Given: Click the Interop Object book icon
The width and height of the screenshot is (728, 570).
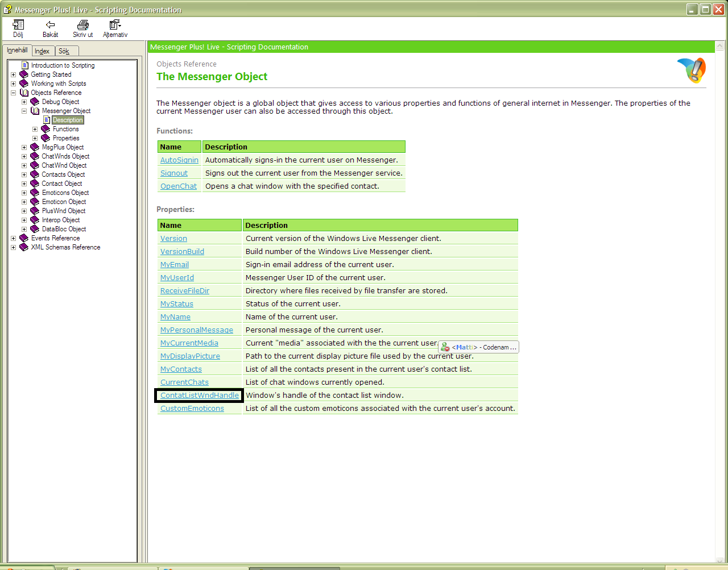Looking at the screenshot, I should tap(35, 220).
